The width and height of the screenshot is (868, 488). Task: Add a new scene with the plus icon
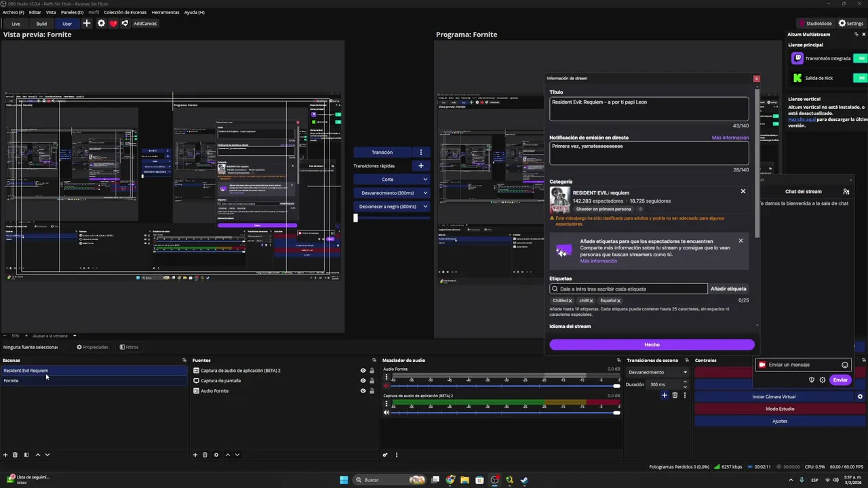5,455
